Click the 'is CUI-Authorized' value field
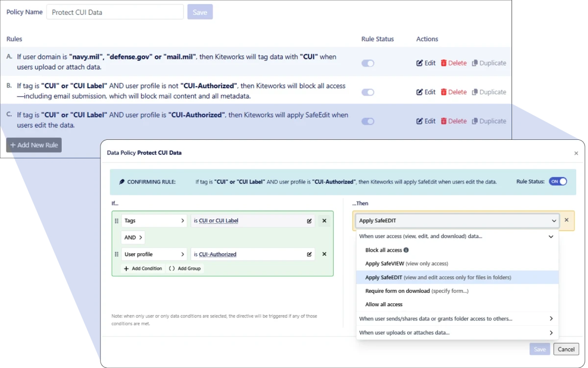This screenshot has height=368, width=588. [x=253, y=254]
